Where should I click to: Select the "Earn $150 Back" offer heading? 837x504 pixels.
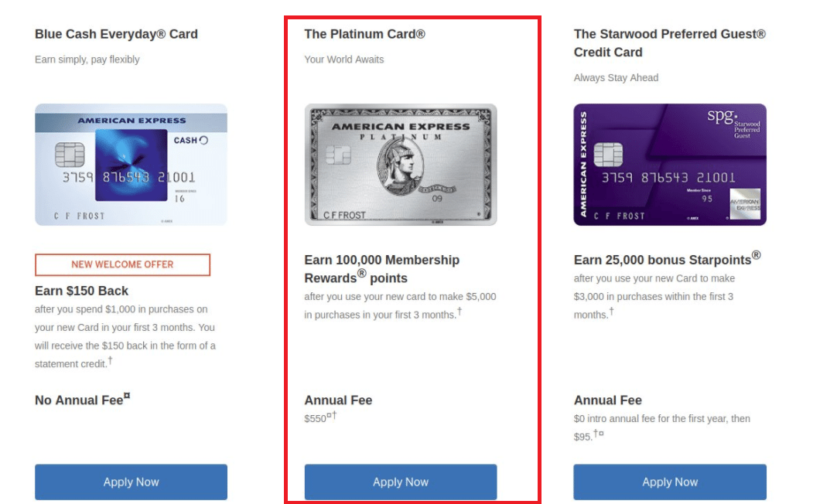tap(81, 291)
